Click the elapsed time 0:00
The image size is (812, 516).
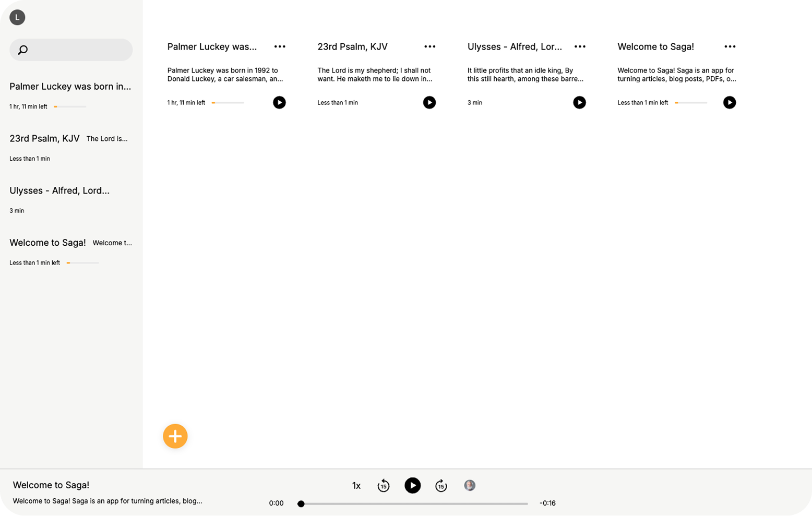(276, 503)
